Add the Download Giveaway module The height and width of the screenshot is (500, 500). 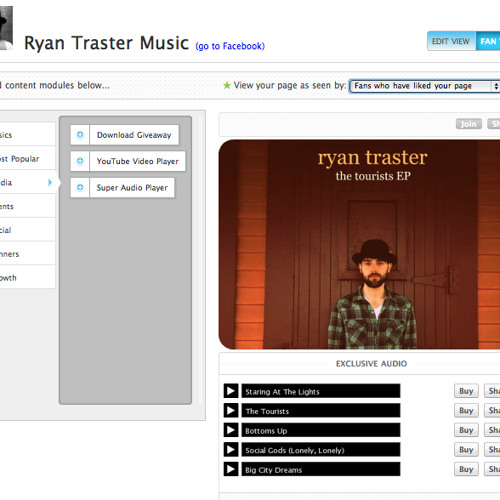click(x=80, y=135)
